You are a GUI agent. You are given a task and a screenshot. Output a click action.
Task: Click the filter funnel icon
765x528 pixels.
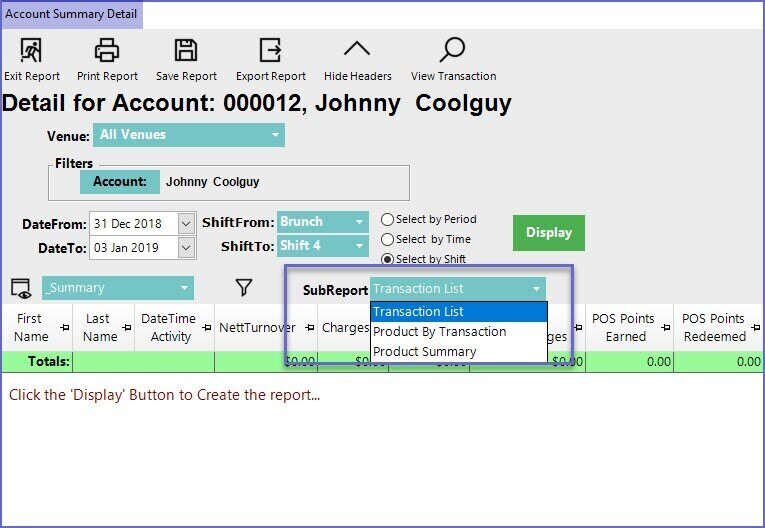[243, 288]
